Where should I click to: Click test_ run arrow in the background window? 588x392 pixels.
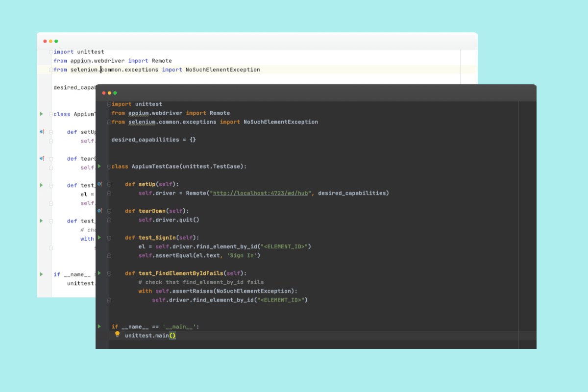click(x=42, y=185)
